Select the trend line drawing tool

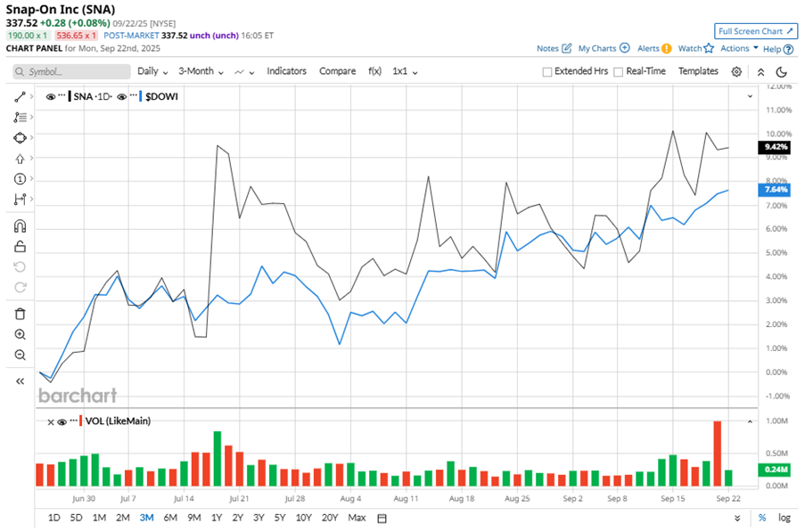pyautogui.click(x=20, y=97)
